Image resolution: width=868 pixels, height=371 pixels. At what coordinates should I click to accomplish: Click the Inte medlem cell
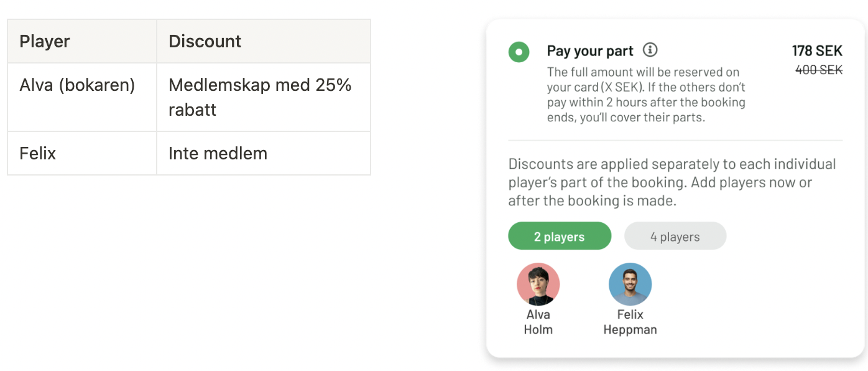(218, 154)
